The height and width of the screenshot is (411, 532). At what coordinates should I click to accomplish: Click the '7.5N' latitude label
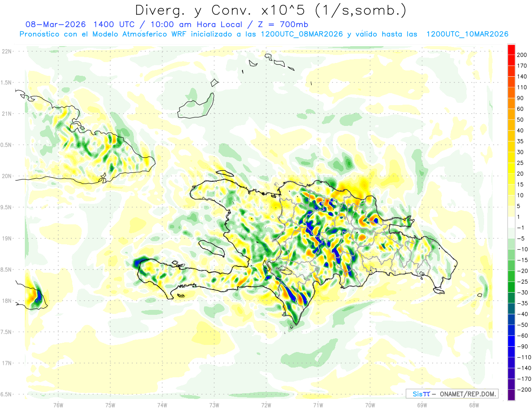[7, 332]
